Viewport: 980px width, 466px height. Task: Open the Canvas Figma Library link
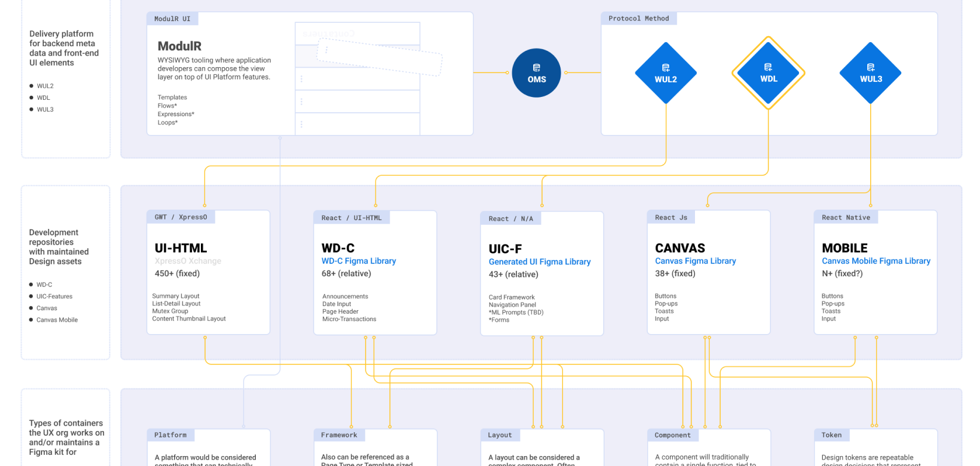pos(695,261)
